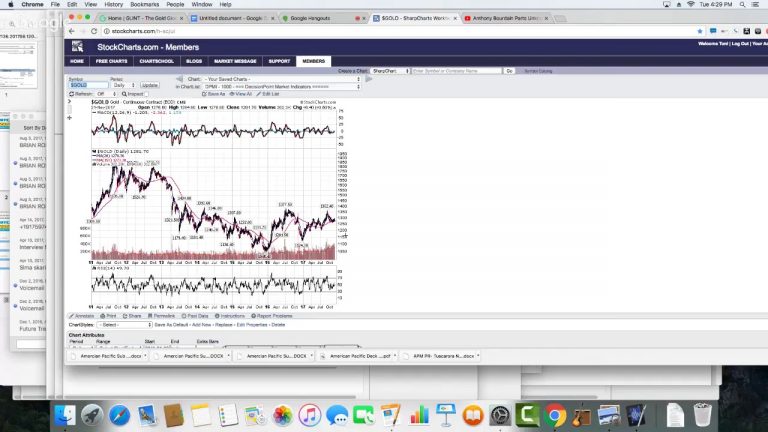This screenshot has width=768, height=432.
Task: Reload the page with the refresh icon
Action: [94, 31]
